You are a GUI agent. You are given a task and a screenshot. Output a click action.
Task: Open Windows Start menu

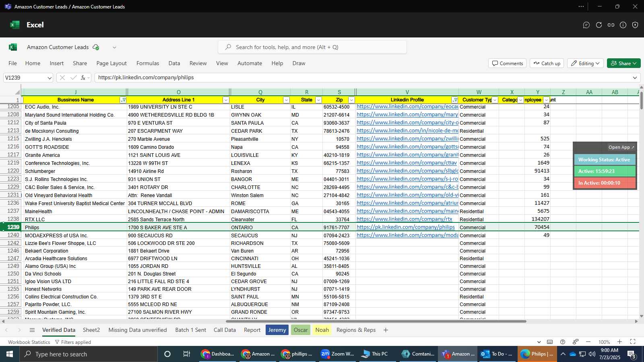(9, 354)
